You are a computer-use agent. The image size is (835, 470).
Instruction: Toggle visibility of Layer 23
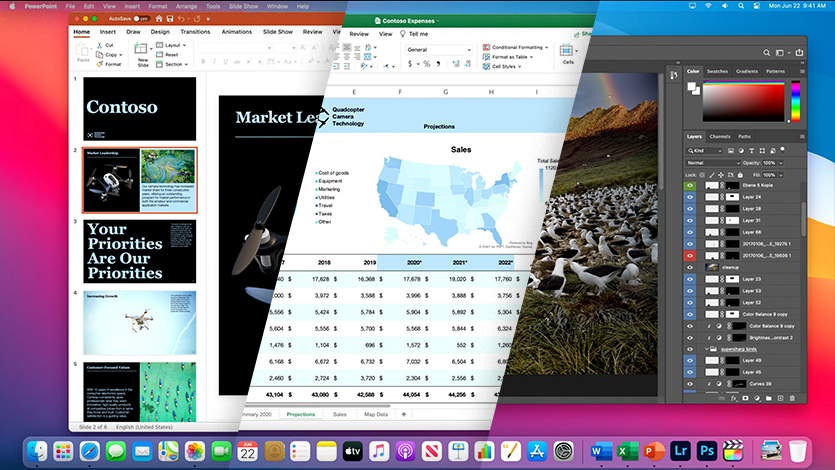click(x=690, y=279)
